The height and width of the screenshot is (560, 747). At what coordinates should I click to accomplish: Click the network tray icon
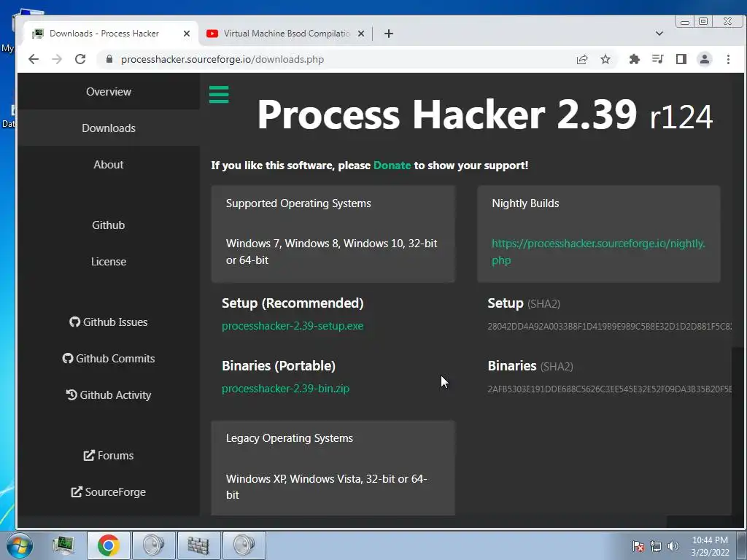tap(656, 546)
